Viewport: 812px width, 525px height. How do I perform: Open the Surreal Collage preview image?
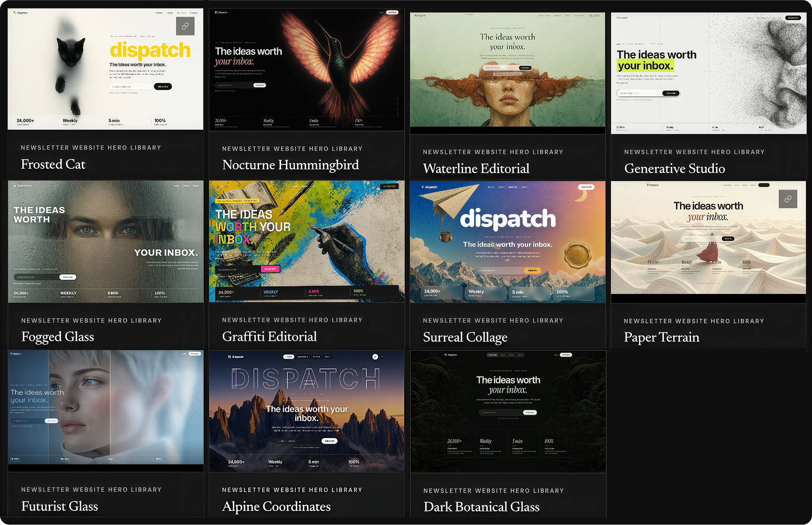(x=508, y=242)
